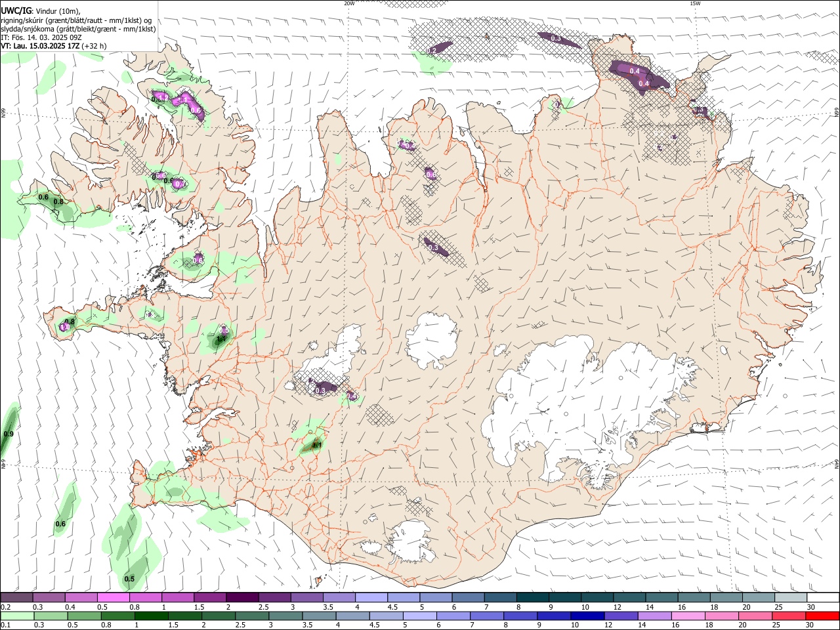
Task: Click the upper '0.4' label in the northeast snow patch
Action: click(635, 71)
